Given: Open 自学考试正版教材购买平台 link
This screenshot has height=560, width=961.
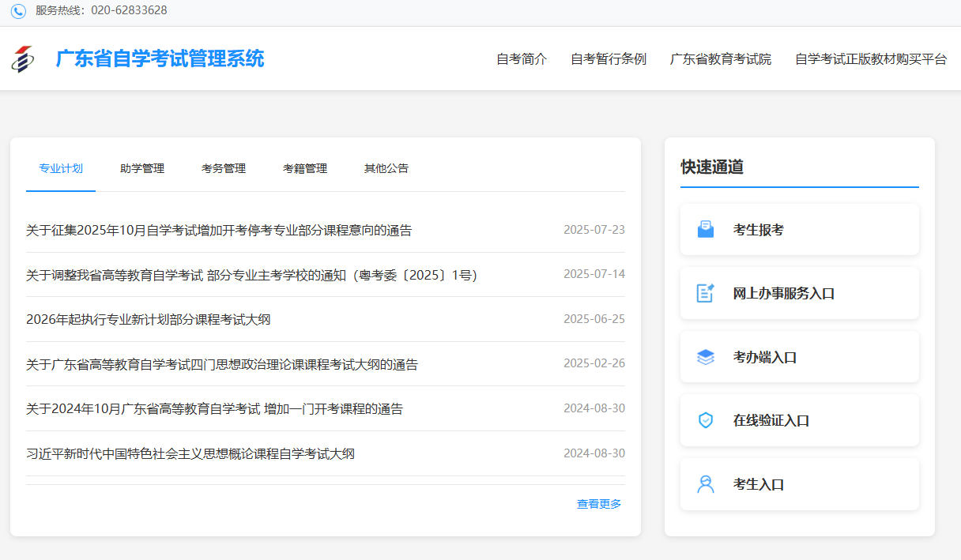Looking at the screenshot, I should coord(871,59).
